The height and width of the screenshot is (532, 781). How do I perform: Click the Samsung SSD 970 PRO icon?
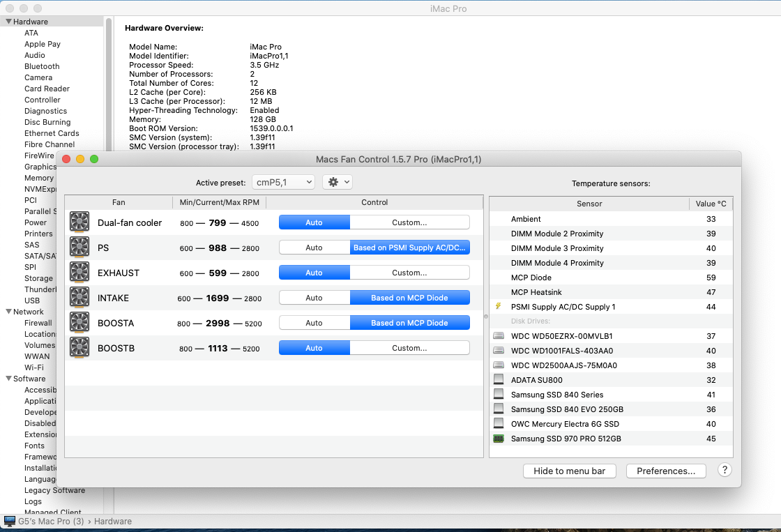pos(498,439)
